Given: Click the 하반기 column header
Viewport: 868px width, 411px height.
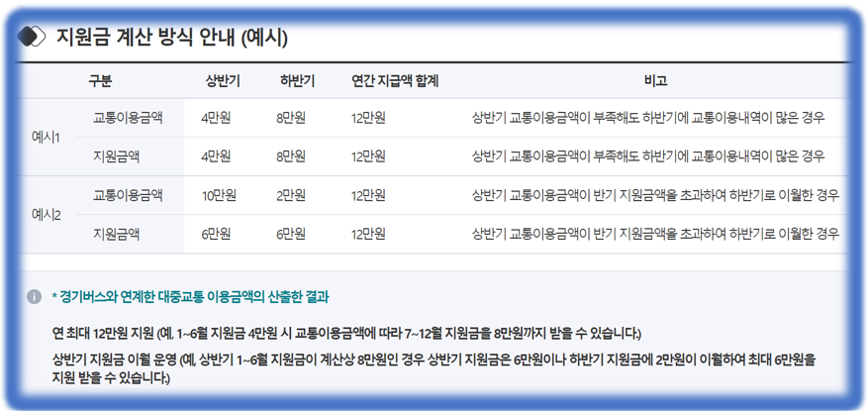Looking at the screenshot, I should click(x=297, y=81).
